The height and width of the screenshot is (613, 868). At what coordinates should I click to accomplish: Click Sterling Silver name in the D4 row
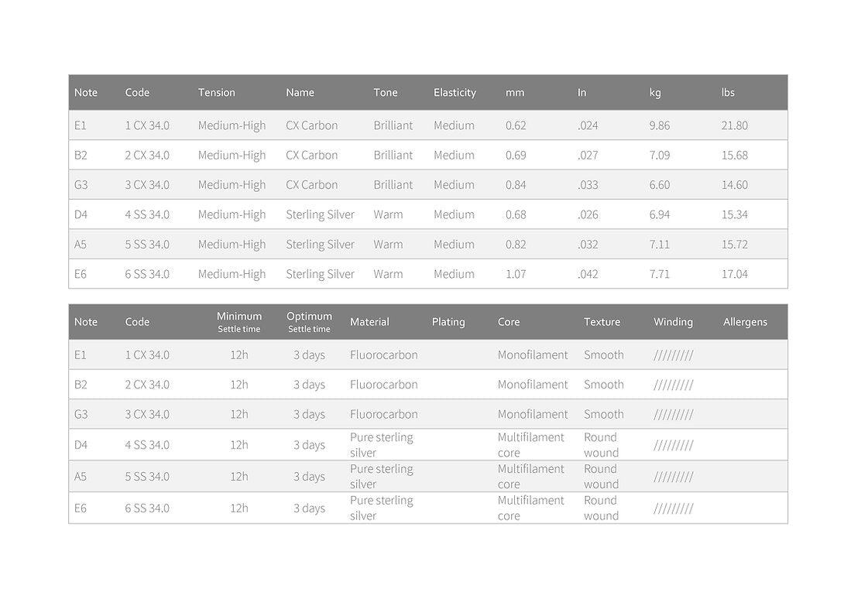pos(320,214)
